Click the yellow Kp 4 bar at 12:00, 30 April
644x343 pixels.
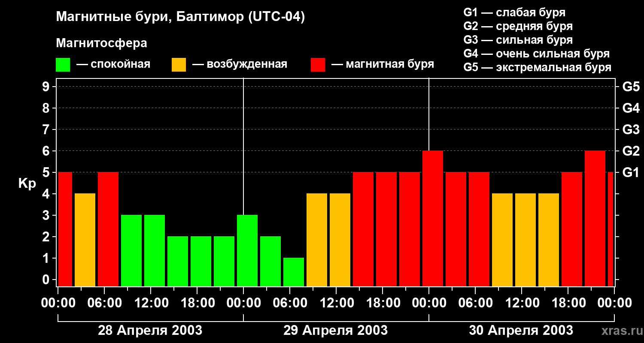click(x=526, y=240)
